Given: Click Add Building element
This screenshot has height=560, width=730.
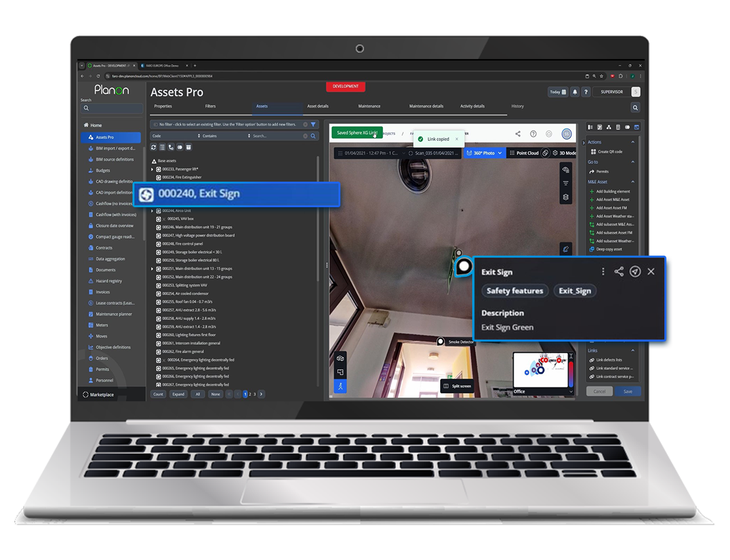Looking at the screenshot, I should pos(609,191).
